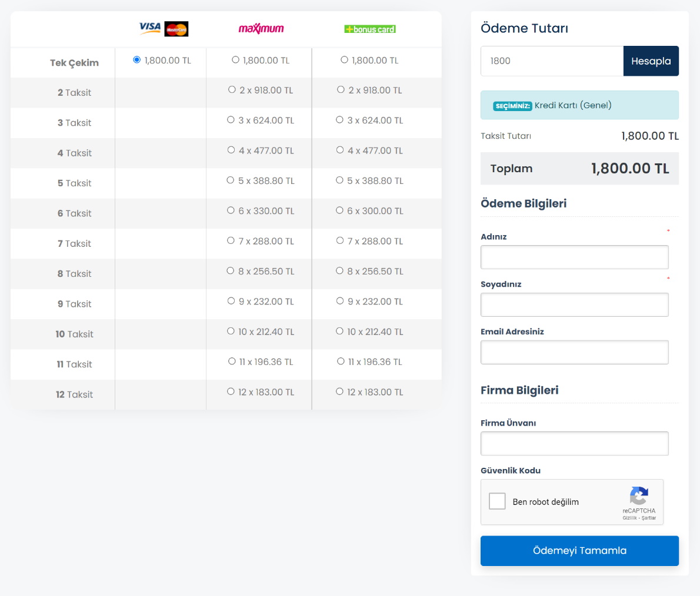Image resolution: width=700 pixels, height=596 pixels.
Task: Click into the Adınız input field
Action: click(574, 257)
